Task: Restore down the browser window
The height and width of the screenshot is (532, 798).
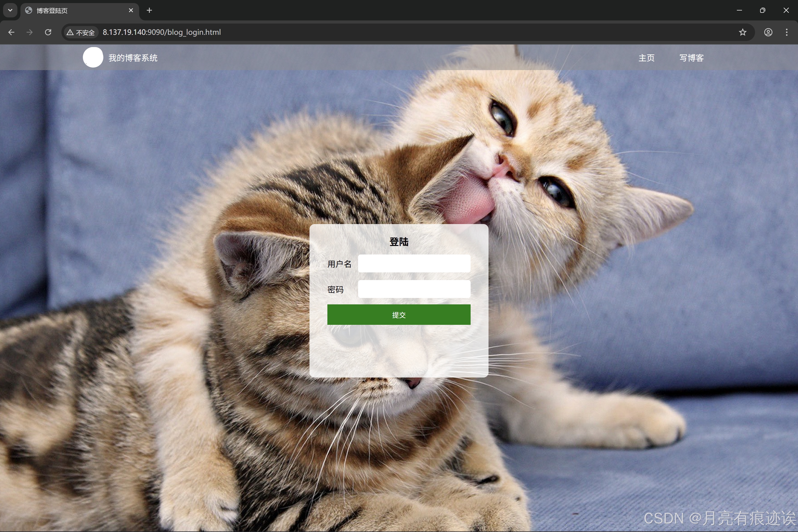Action: click(x=763, y=10)
